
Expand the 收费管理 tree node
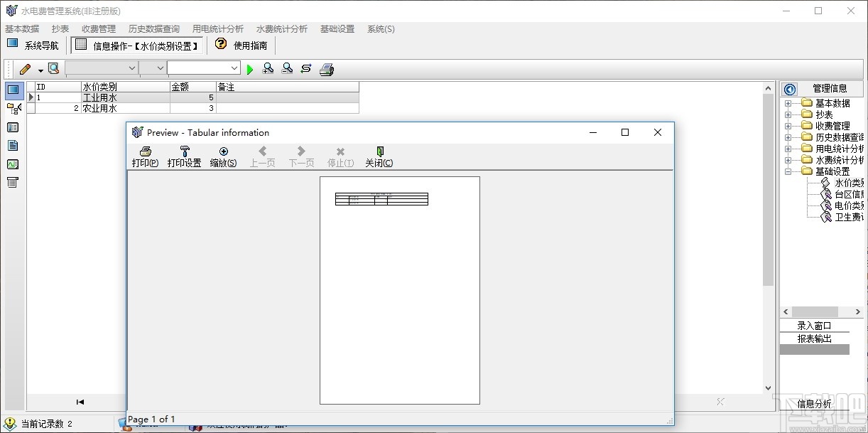788,127
